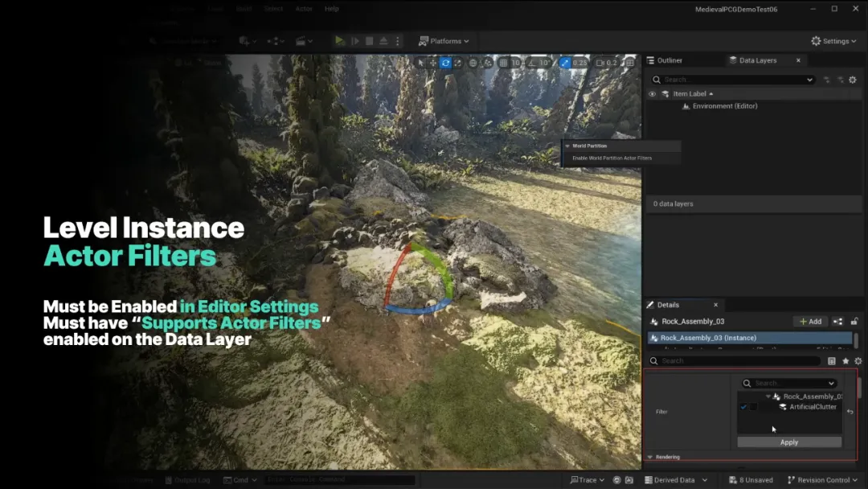Open the Derived Data menu
The height and width of the screenshot is (489, 868).
tap(675, 480)
